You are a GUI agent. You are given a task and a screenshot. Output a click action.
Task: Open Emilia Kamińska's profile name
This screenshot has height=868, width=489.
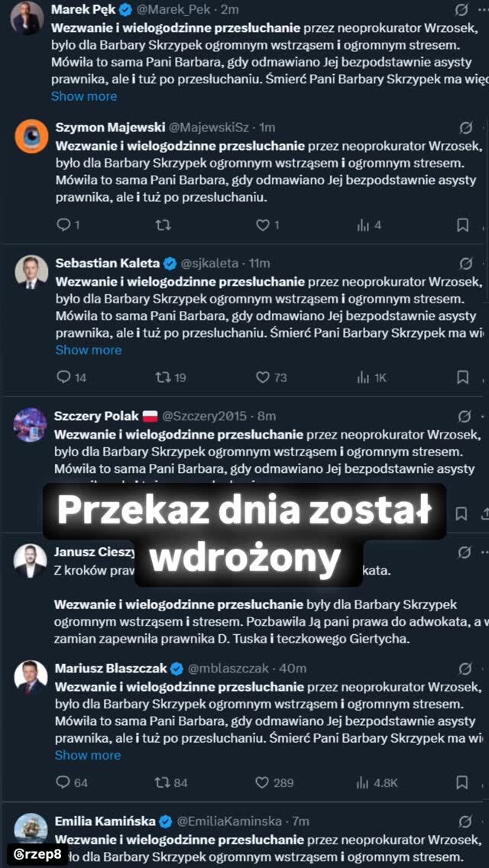tap(105, 821)
